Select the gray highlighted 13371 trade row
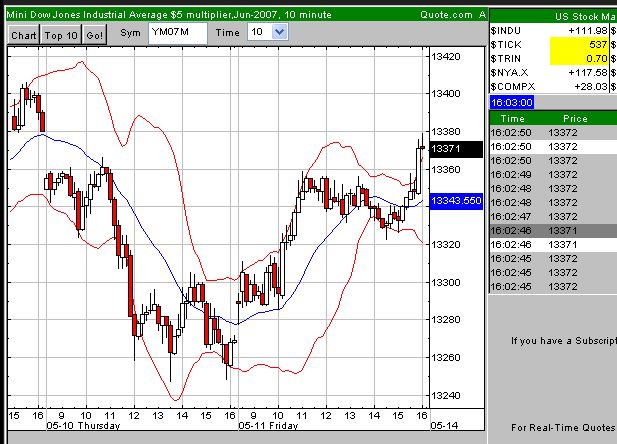 click(551, 229)
